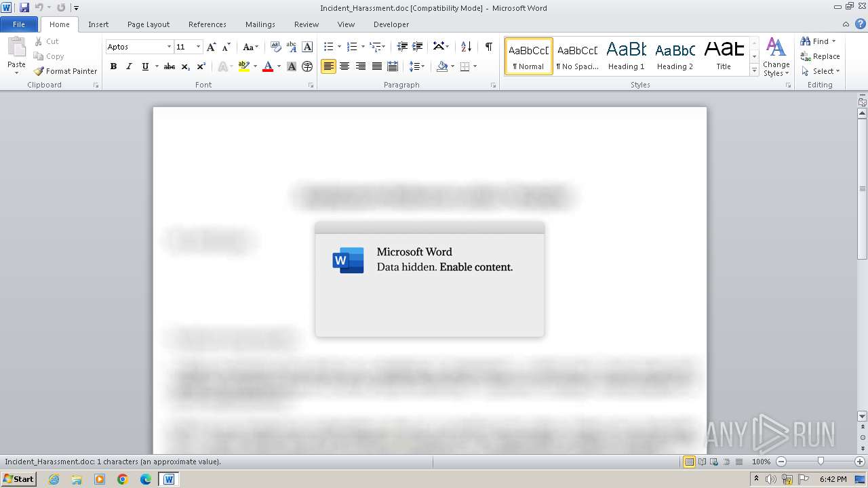Switch to Print Layout view icon
Viewport: 868px width, 488px height.
click(689, 462)
